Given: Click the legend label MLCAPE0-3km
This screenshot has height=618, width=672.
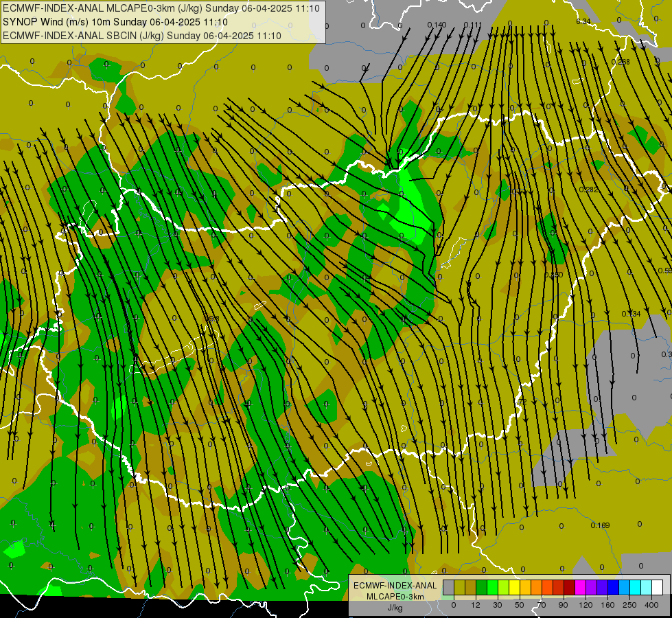Looking at the screenshot, I should pyautogui.click(x=395, y=597).
